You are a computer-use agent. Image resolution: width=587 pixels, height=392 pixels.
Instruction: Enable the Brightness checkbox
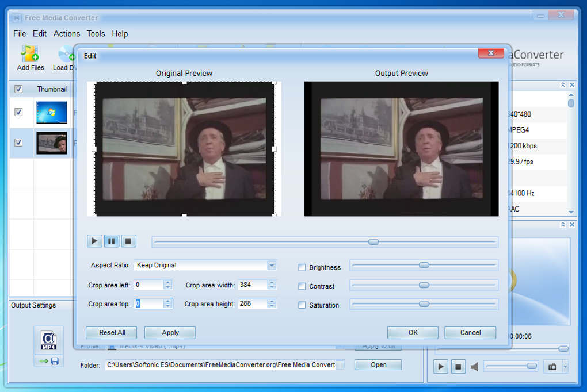tap(302, 267)
